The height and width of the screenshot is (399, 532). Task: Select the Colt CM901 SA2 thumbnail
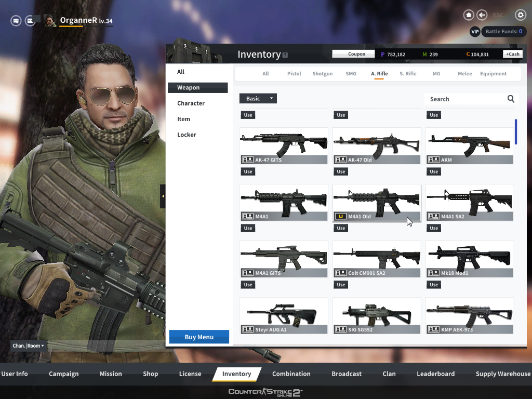click(377, 259)
